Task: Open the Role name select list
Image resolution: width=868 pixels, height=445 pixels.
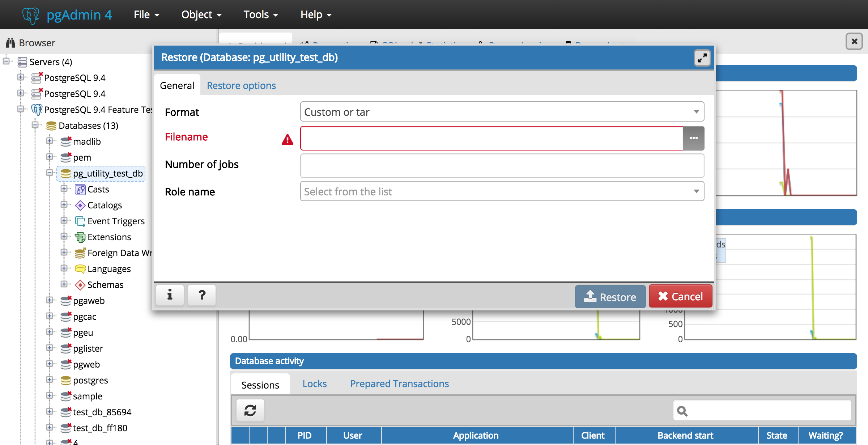Action: click(502, 191)
